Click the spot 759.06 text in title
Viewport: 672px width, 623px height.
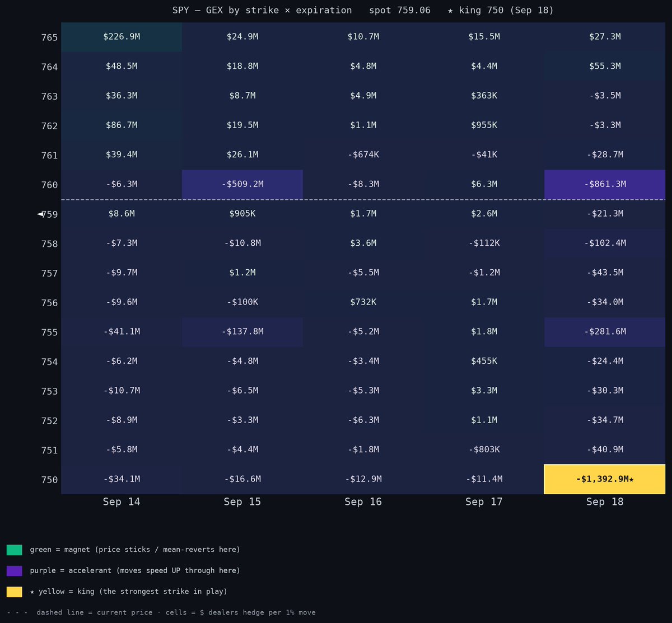point(400,11)
